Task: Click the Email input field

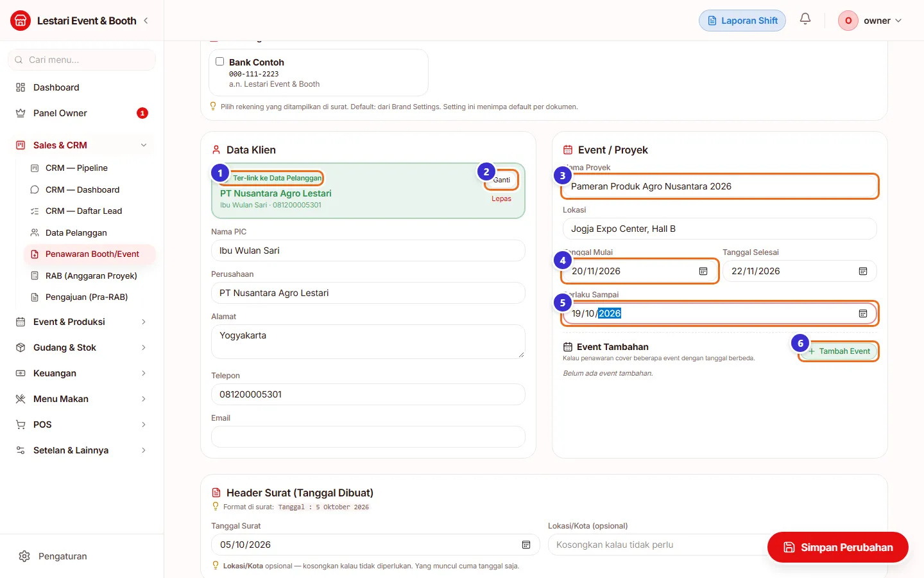Action: tap(368, 437)
